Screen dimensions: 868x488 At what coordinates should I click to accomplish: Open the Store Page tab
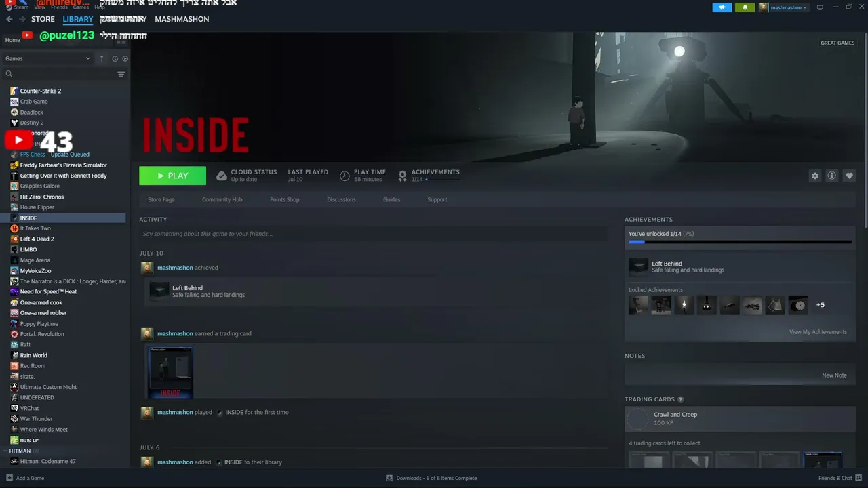(x=161, y=199)
